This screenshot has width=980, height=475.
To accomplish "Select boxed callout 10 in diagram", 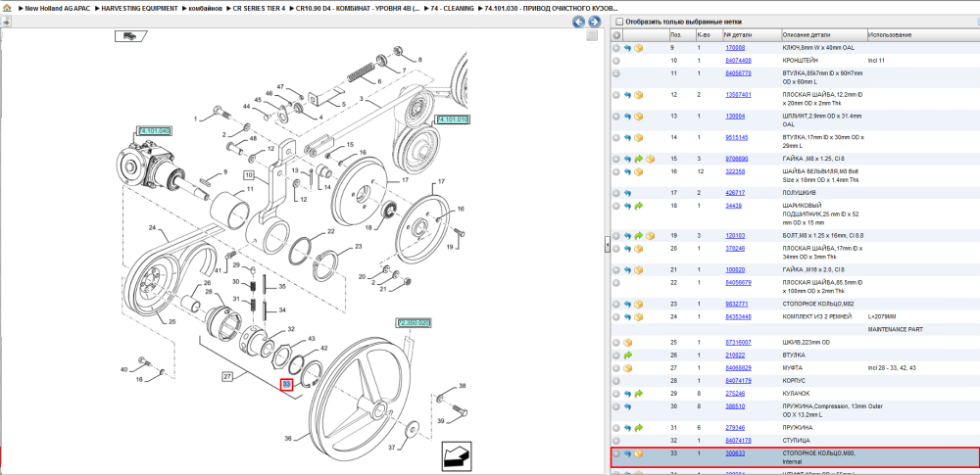I will 249,174.
